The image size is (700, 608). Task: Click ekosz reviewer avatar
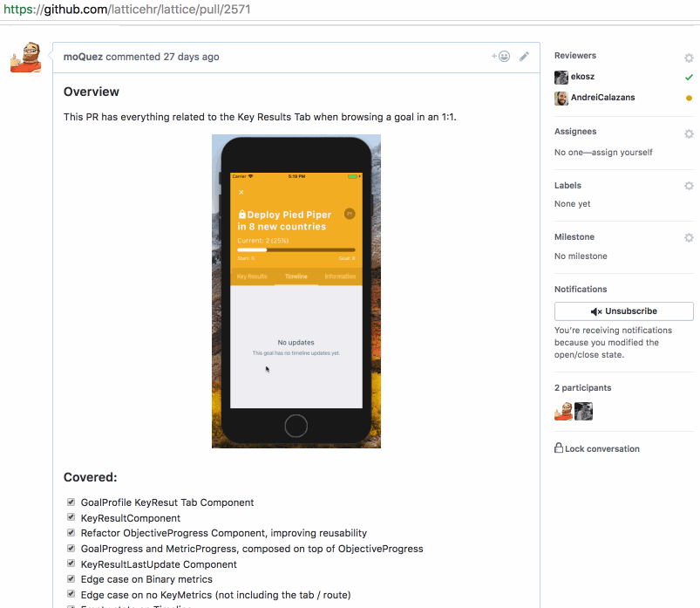[561, 78]
